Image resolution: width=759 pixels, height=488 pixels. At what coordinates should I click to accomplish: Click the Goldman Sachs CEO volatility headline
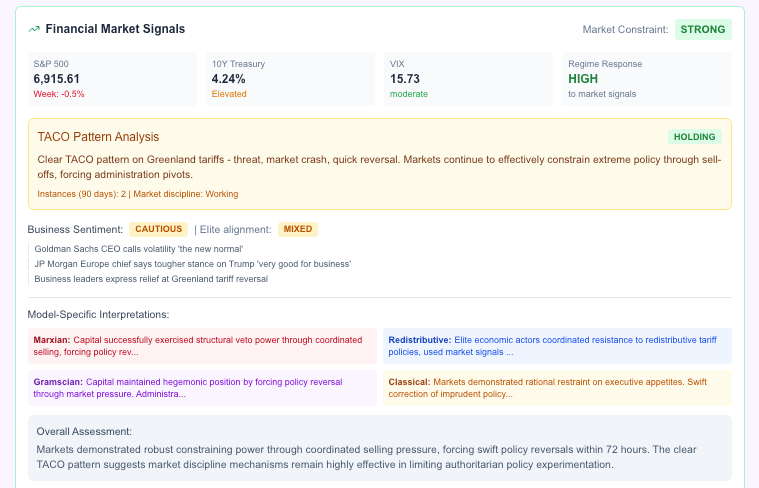139,249
